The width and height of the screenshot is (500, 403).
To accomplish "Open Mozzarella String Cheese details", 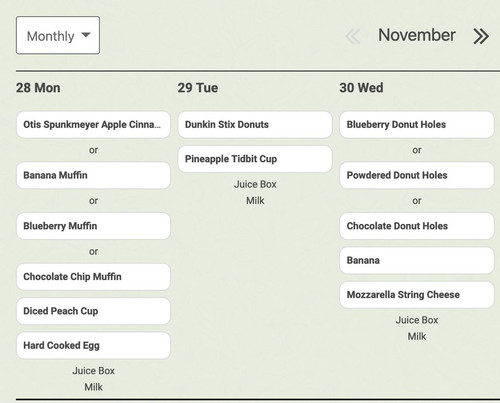I will coord(417,295).
